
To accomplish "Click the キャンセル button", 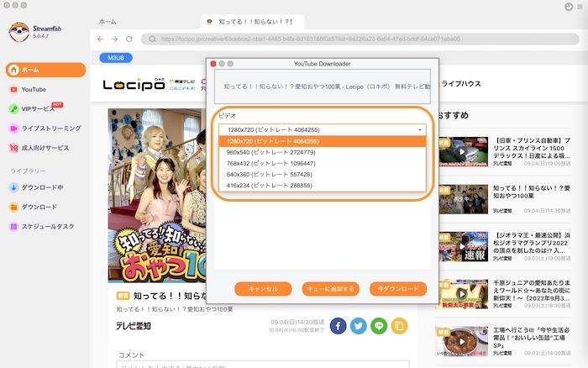I will click(263, 289).
